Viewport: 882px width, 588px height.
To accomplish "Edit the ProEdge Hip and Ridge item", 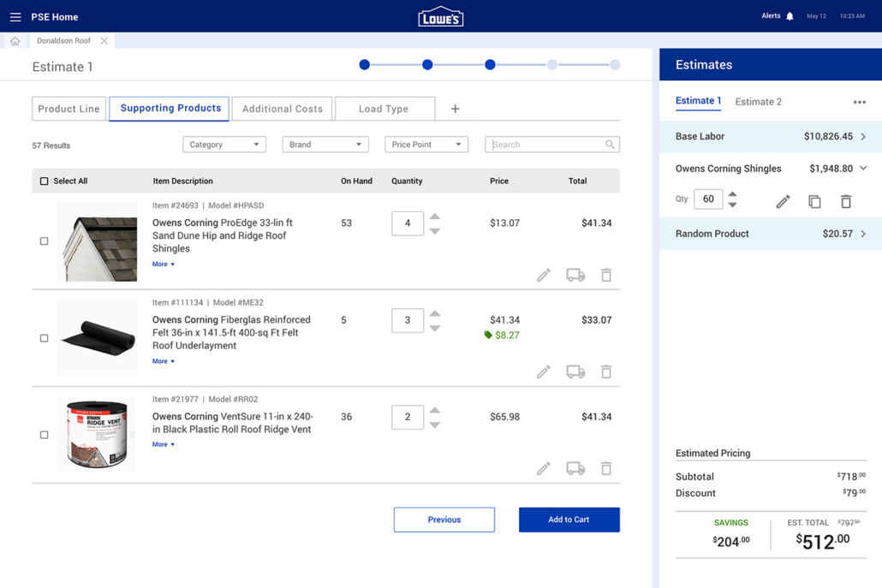I will (x=544, y=275).
